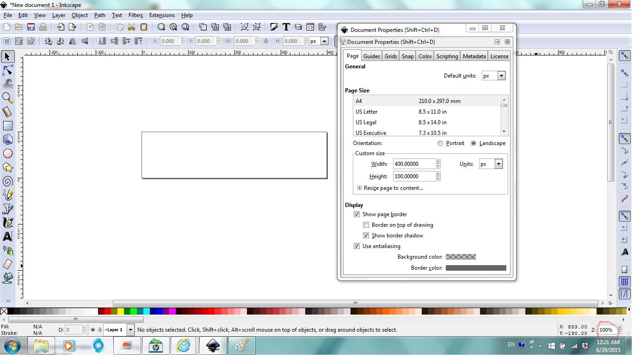Viewport: 640px width, 364px height.
Task: Enable Border on top of drawing
Action: 366,225
